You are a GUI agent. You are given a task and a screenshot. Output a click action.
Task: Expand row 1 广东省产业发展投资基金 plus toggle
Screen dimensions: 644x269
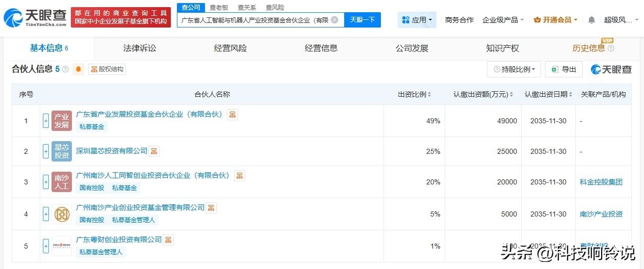point(46,121)
